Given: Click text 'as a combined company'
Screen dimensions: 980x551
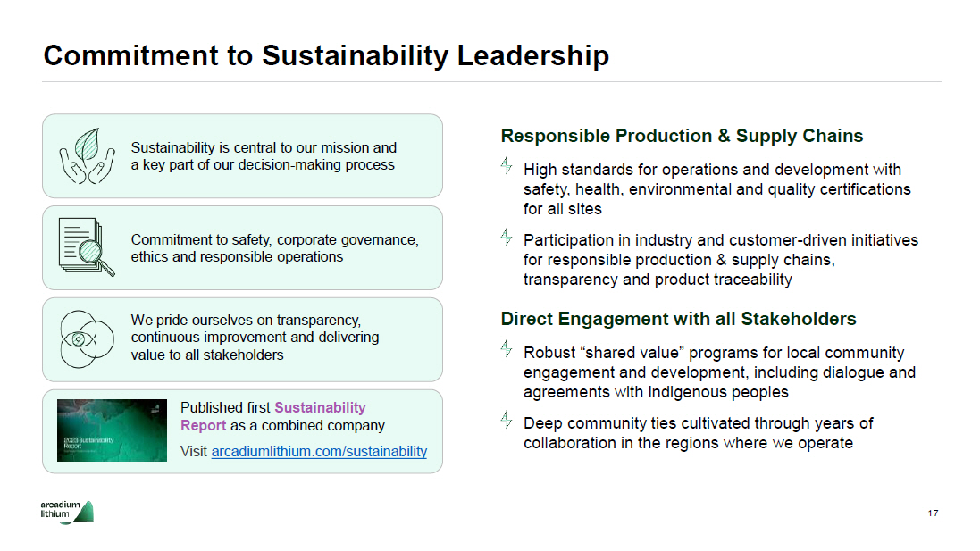Looking at the screenshot, I should click(307, 425).
